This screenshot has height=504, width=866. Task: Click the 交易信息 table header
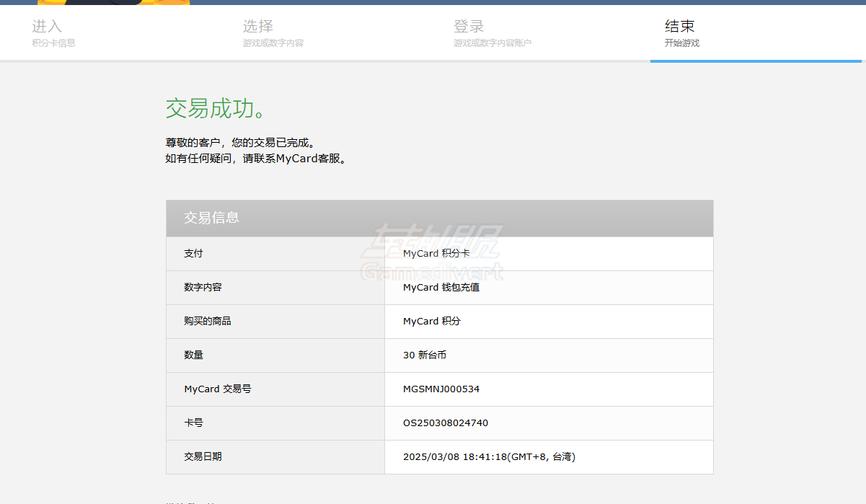click(x=440, y=218)
